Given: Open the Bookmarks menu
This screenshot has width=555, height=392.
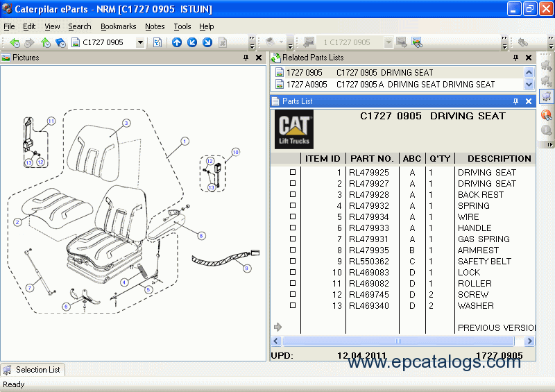Looking at the screenshot, I should point(118,26).
